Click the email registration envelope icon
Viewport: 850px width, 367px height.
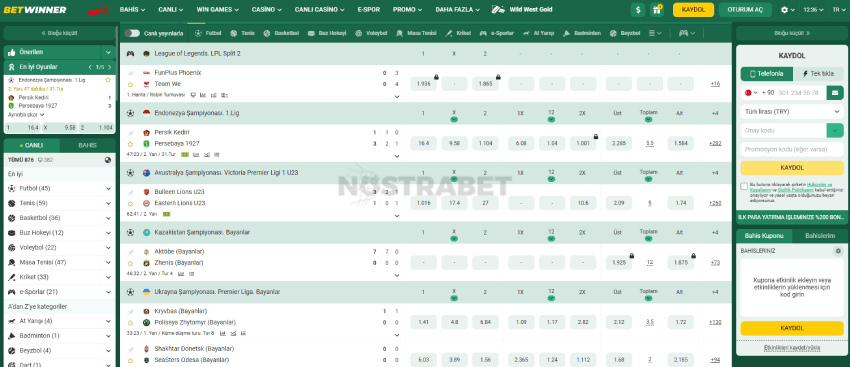[835, 93]
